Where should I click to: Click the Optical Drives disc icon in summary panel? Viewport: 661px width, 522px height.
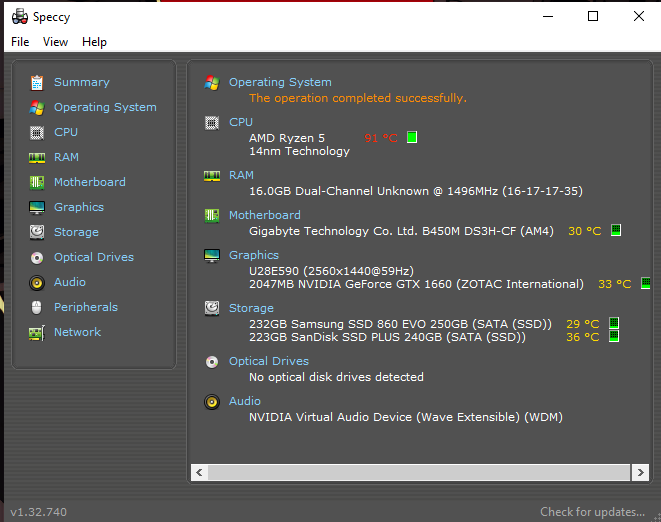[x=212, y=362]
